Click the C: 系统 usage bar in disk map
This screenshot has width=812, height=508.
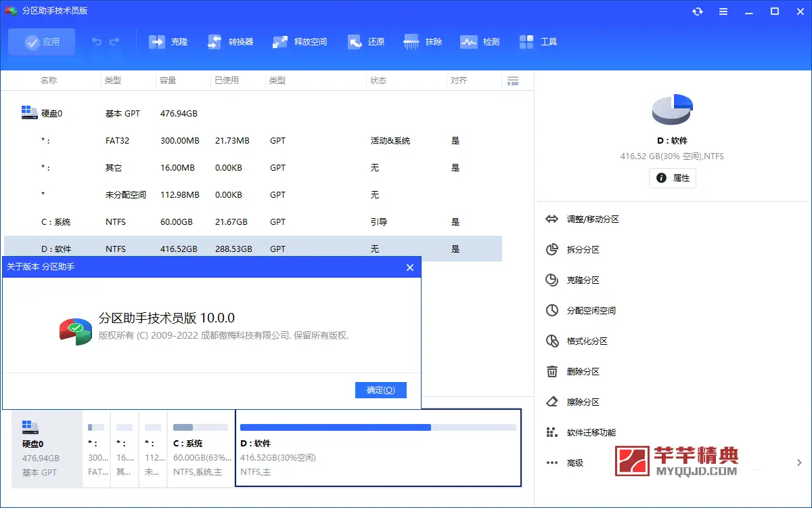tap(200, 427)
